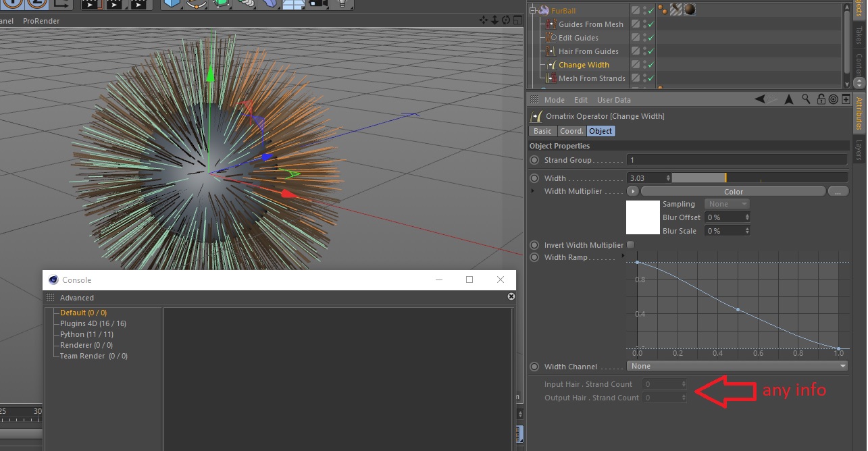
Task: Open the User Data menu
Action: [x=613, y=100]
